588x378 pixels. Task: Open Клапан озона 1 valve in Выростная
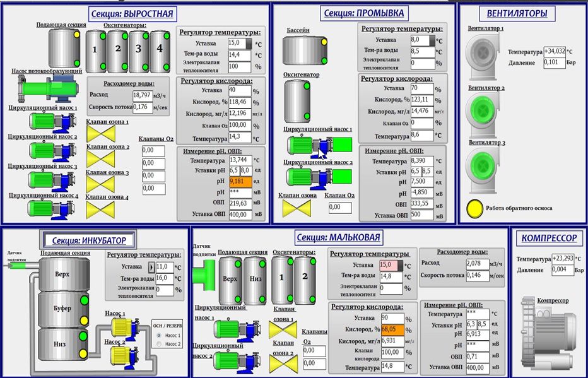click(x=100, y=133)
